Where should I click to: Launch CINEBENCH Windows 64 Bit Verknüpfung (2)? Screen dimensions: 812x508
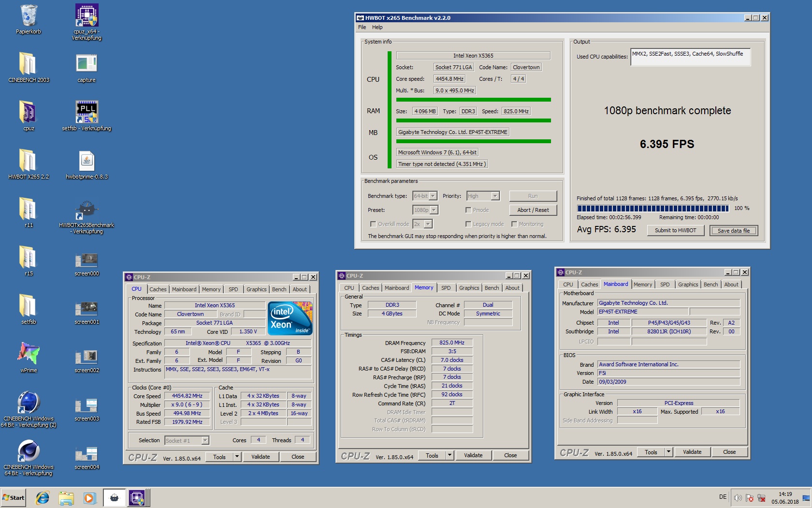point(29,409)
